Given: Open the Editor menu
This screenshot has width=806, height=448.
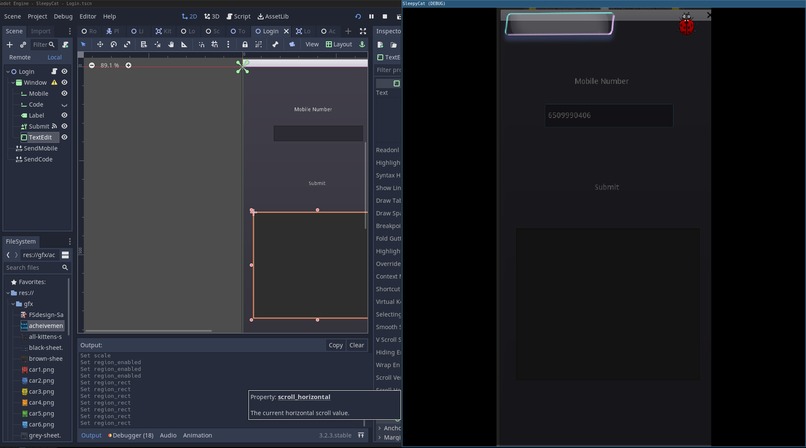Looking at the screenshot, I should pyautogui.click(x=88, y=16).
